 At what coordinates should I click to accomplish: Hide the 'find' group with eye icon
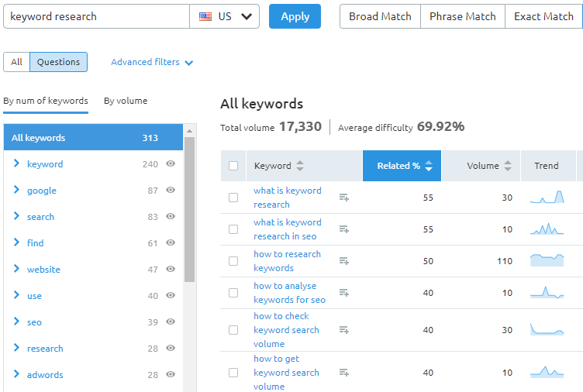pyautogui.click(x=171, y=243)
